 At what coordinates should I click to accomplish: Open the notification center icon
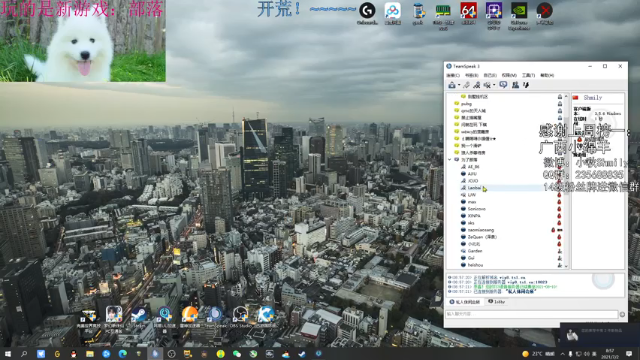click(629, 353)
